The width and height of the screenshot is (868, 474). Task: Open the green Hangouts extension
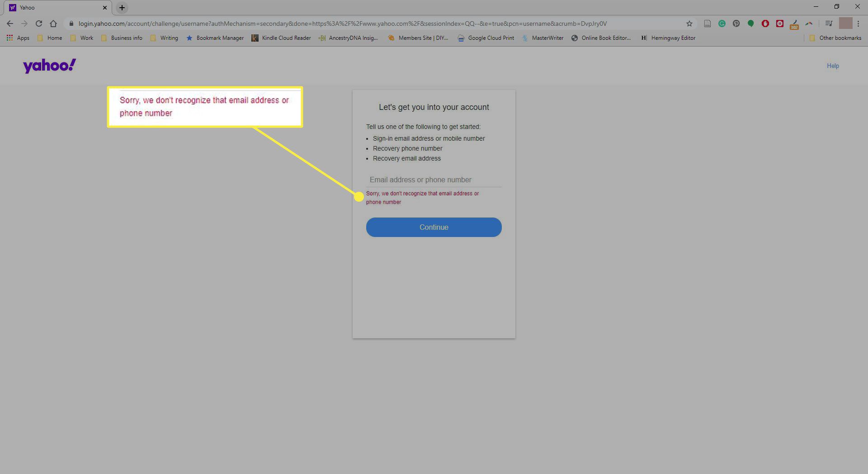(751, 24)
